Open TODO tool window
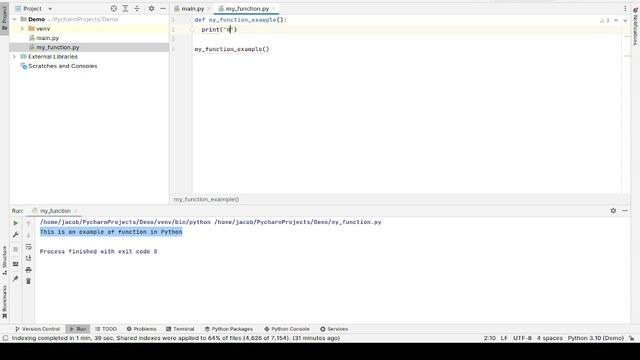Screen dimensions: 640x360 (106, 329)
